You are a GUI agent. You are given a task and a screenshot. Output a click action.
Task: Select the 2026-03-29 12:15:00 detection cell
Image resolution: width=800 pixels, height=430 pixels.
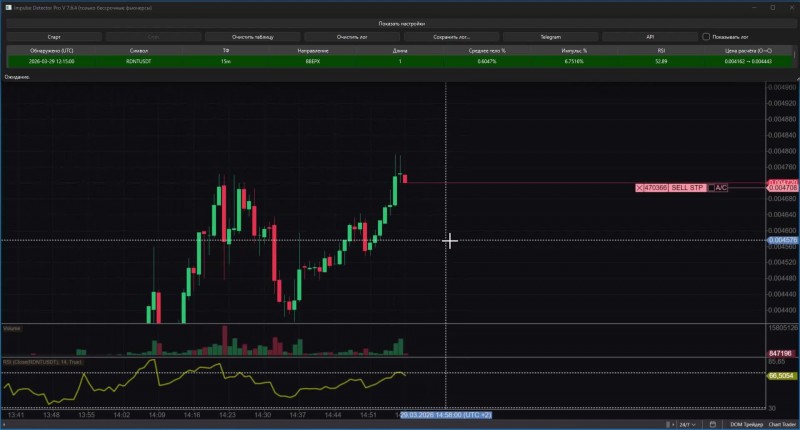[51, 61]
